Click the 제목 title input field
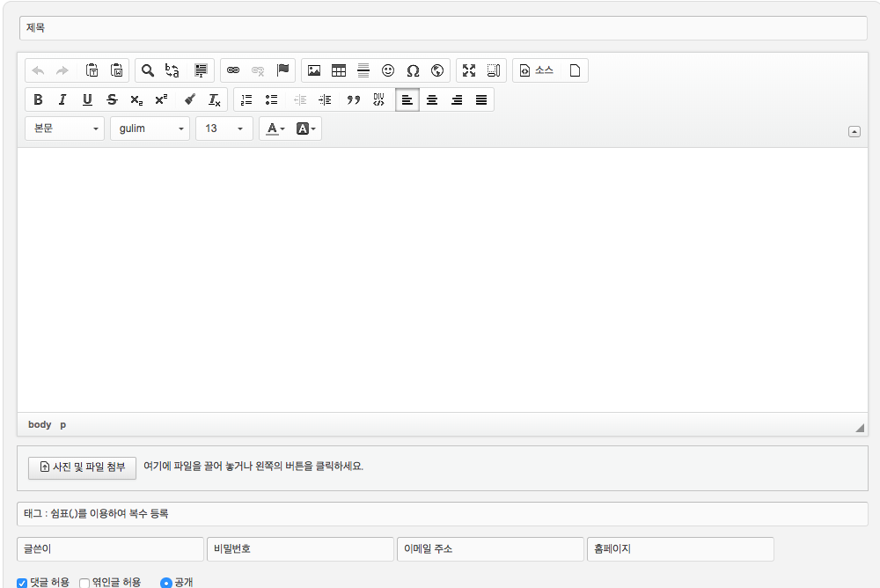 [443, 27]
